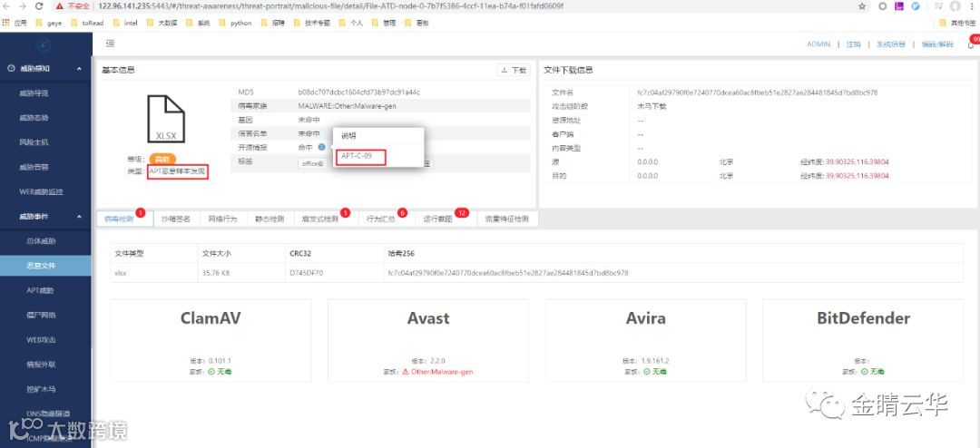The image size is (980, 448).
Task: Open the 技术专题 bookmark folder
Action: tap(312, 23)
